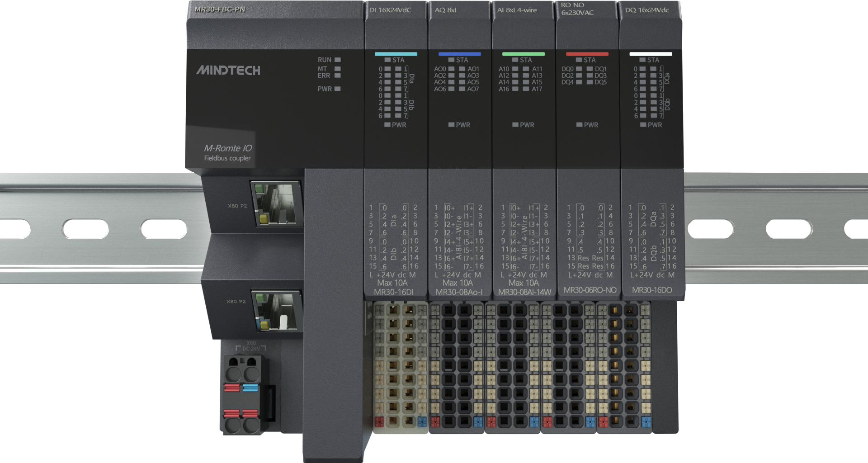
Task: Click the STA indicator under the green strip
Action: [x=515, y=60]
